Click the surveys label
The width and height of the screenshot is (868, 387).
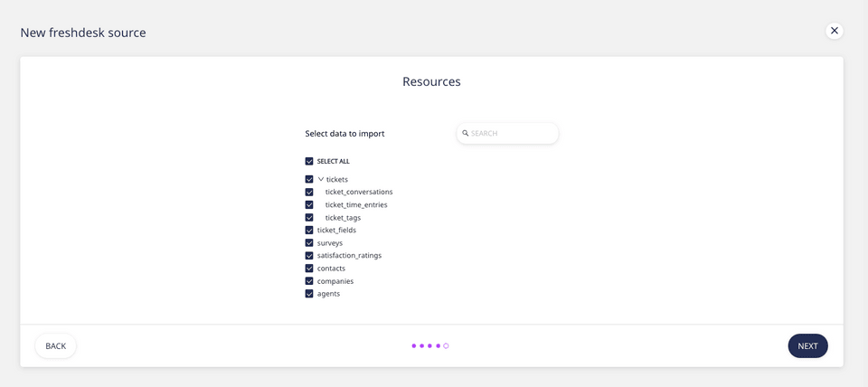point(330,242)
